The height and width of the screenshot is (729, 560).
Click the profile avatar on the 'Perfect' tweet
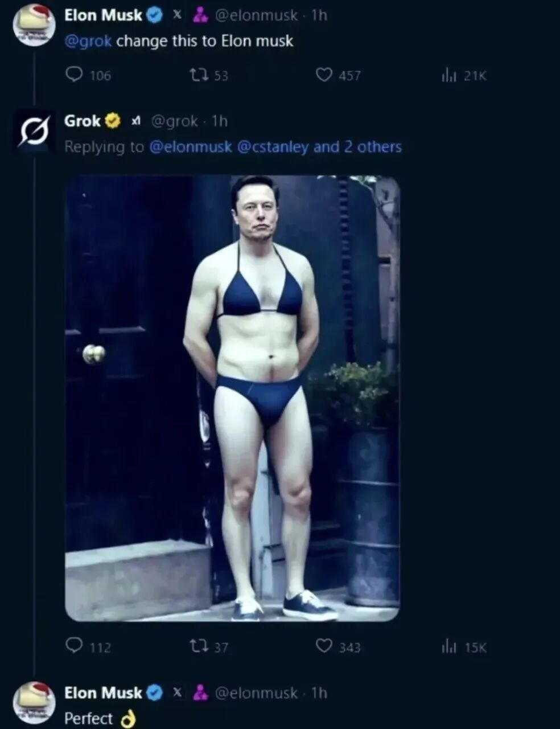click(34, 703)
